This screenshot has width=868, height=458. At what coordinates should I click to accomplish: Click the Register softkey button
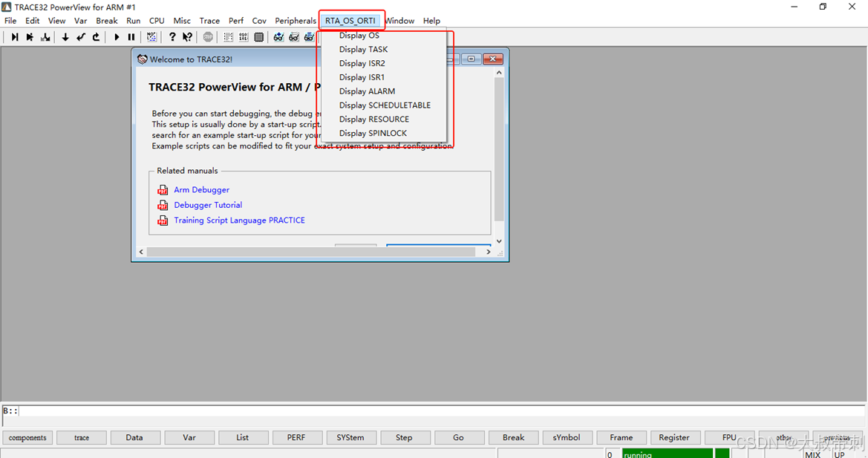[674, 437]
